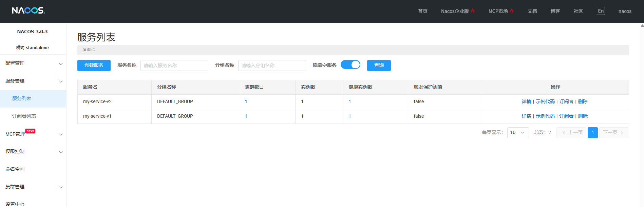Open 详情 for my-service-v2
Viewport: 644px width, 207px height.
coord(526,101)
